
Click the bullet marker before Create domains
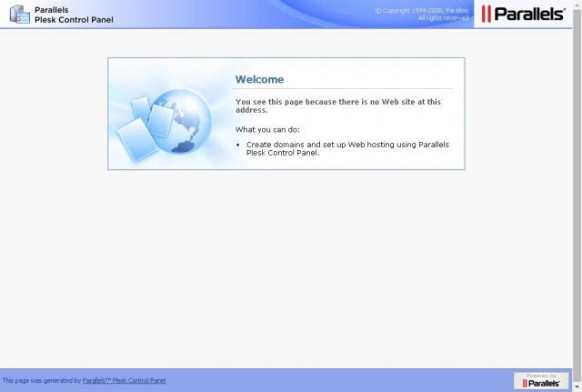coord(238,145)
